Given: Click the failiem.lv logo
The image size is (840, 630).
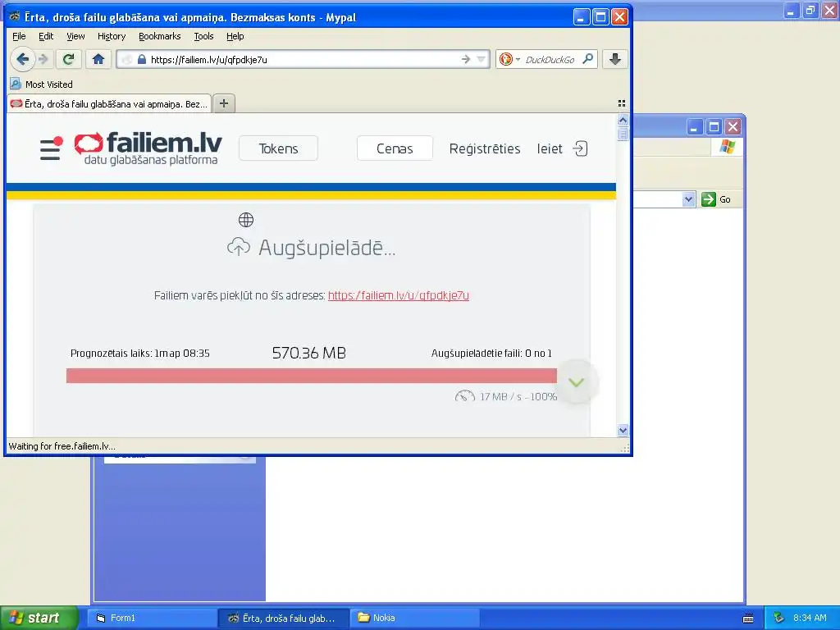Looking at the screenshot, I should pyautogui.click(x=148, y=148).
